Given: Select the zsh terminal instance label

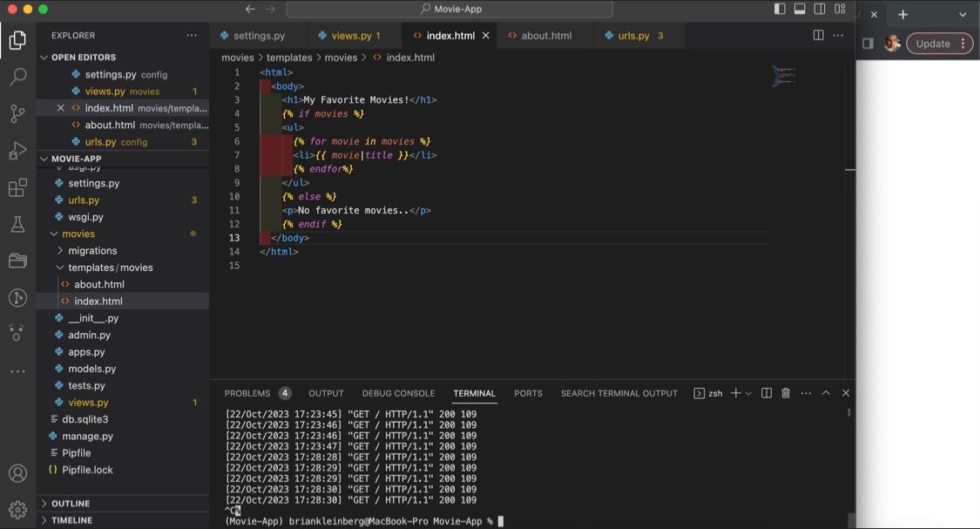Looking at the screenshot, I should point(708,393).
